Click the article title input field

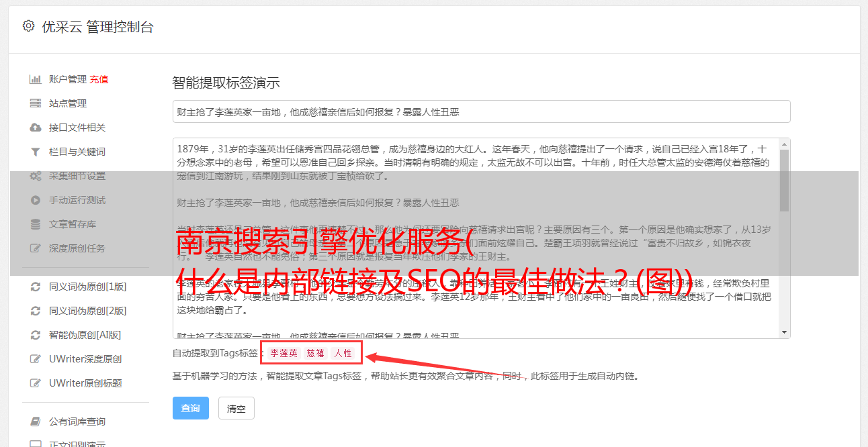coord(481,111)
